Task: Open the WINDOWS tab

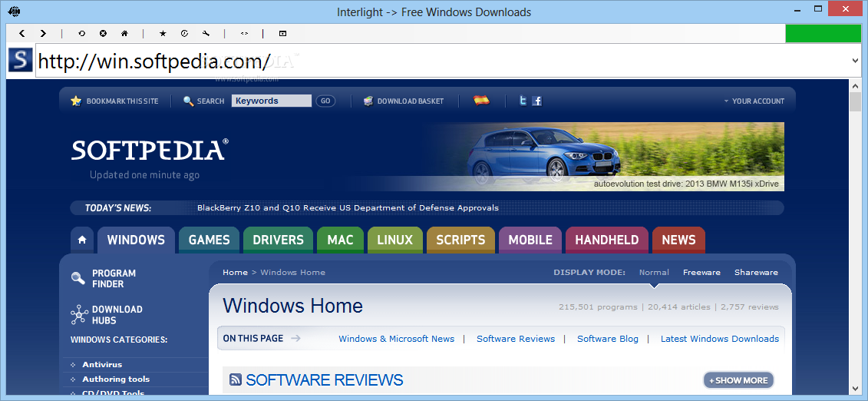Action: (x=136, y=240)
